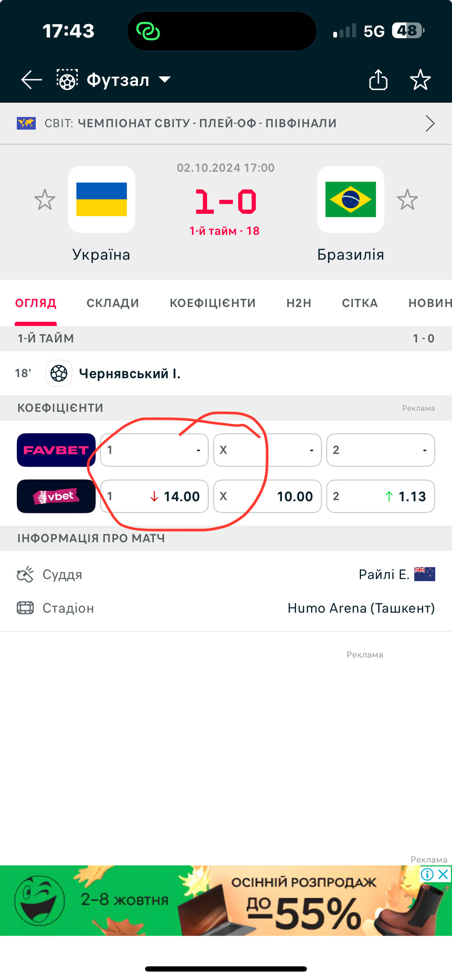452x980 pixels.
Task: Select vbet draw odds 10.00
Action: pos(267,496)
